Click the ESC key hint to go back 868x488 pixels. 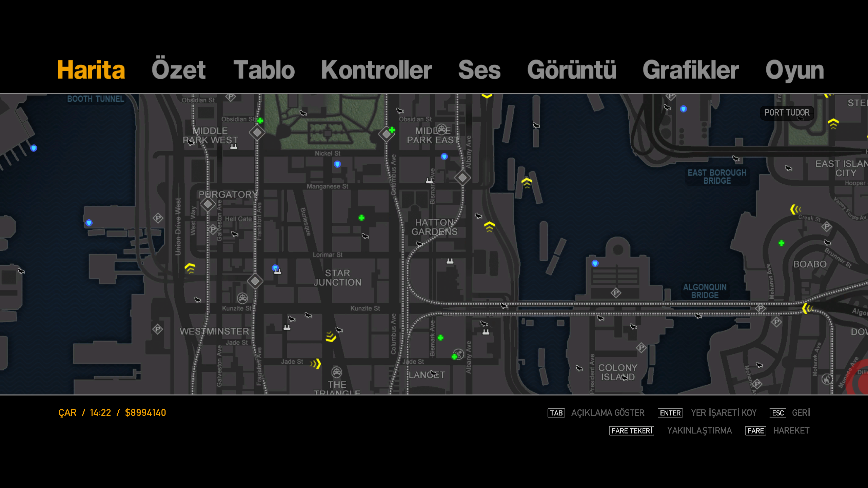778,413
